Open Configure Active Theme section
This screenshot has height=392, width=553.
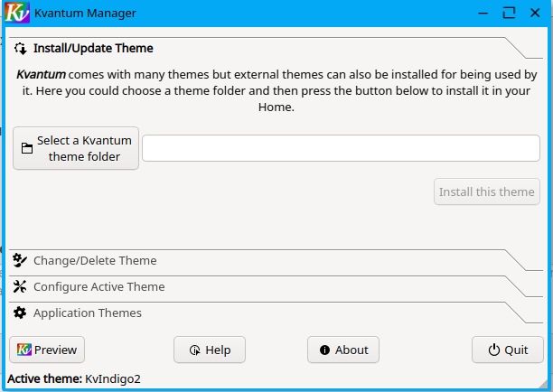pos(276,286)
